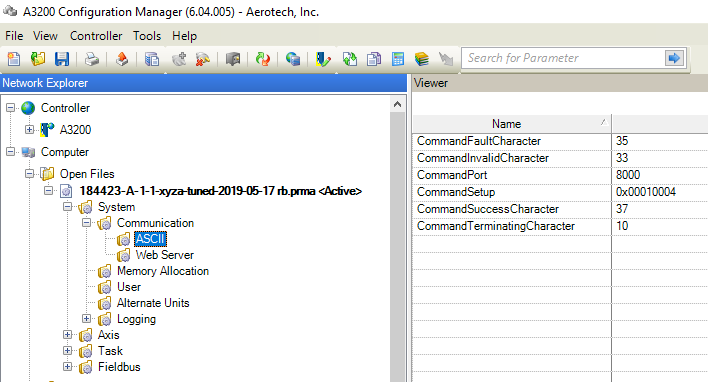Open the Controller menu

pyautogui.click(x=96, y=36)
